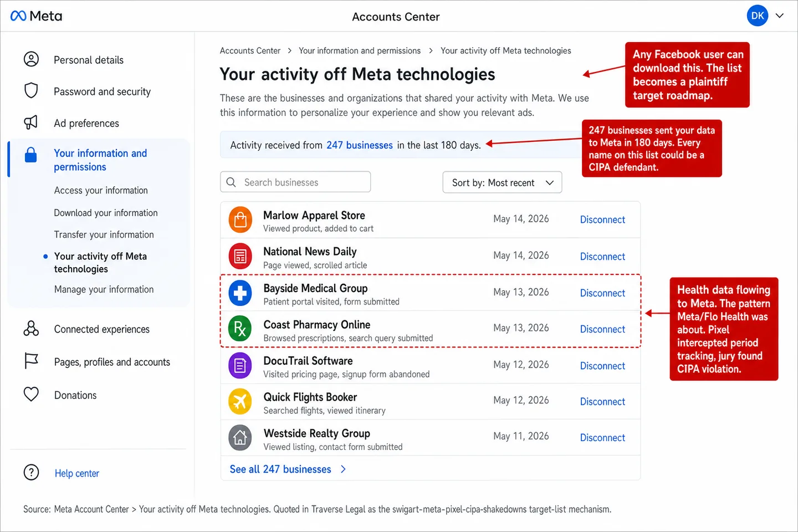798x532 pixels.
Task: Click the May 11, 2026 date
Action: [521, 436]
